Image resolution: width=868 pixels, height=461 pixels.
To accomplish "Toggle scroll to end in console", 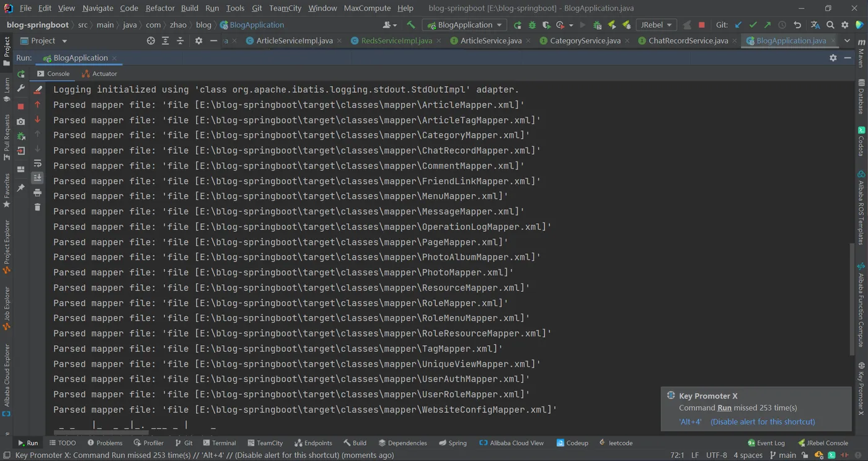I will pos(38,178).
